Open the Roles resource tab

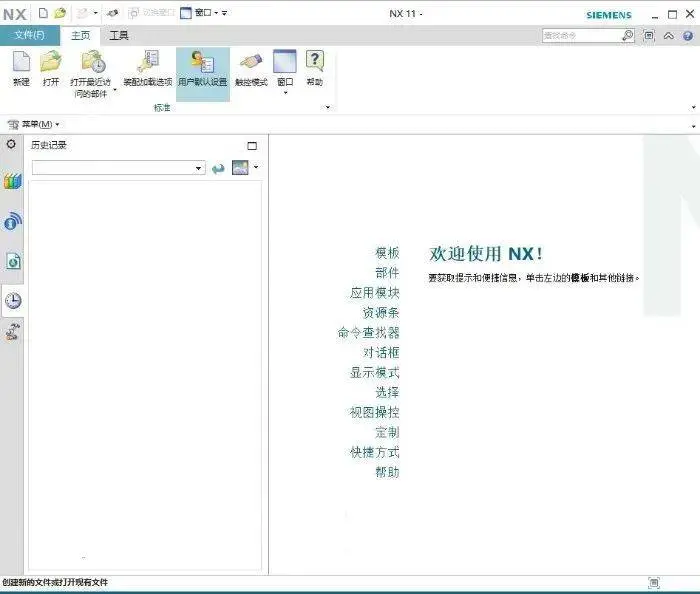12,332
